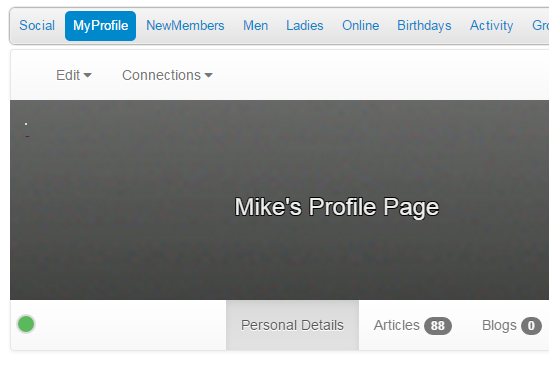
Task: Open the Edit dropdown menu
Action: click(x=74, y=75)
